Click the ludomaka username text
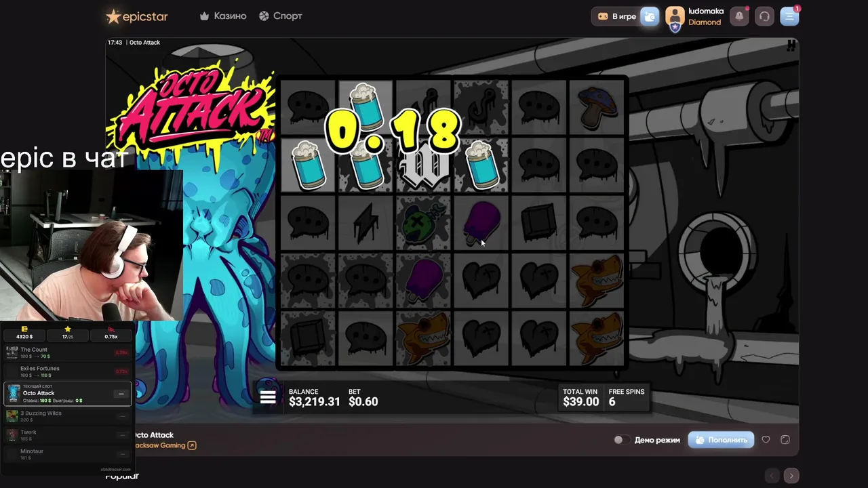The width and height of the screenshot is (868, 488). coord(706,12)
